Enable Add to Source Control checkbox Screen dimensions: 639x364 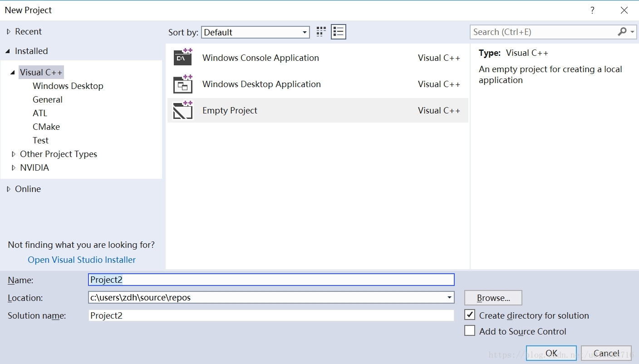point(470,330)
